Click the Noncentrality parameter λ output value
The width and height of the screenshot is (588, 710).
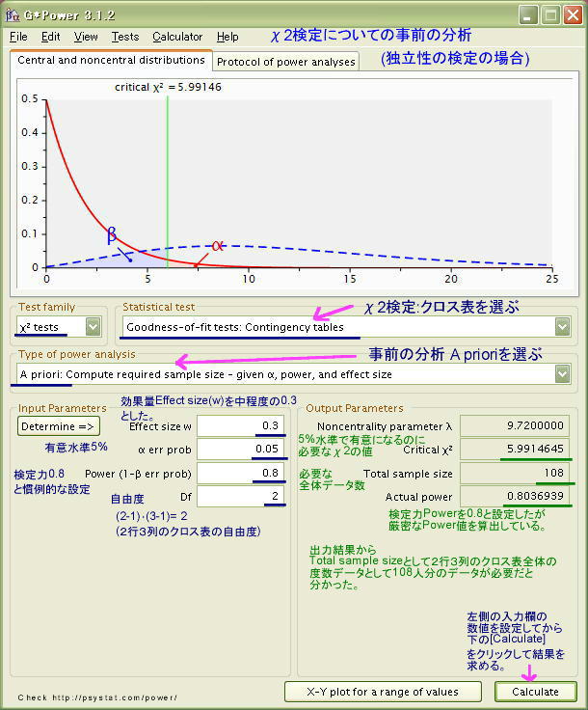tap(515, 425)
